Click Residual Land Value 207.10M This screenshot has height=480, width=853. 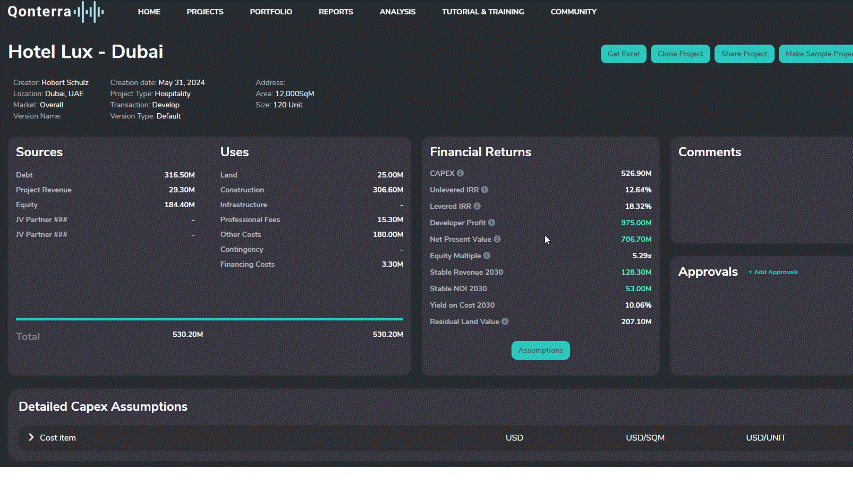point(636,322)
